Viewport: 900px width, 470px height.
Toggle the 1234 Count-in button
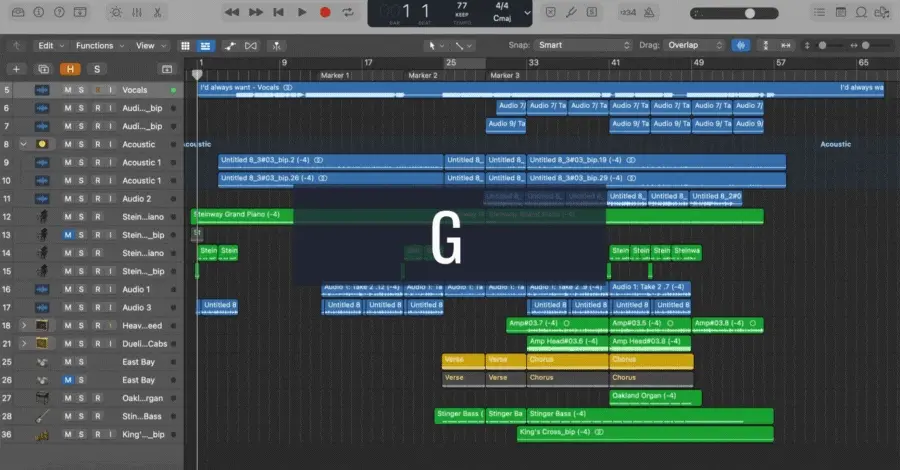pyautogui.click(x=628, y=12)
